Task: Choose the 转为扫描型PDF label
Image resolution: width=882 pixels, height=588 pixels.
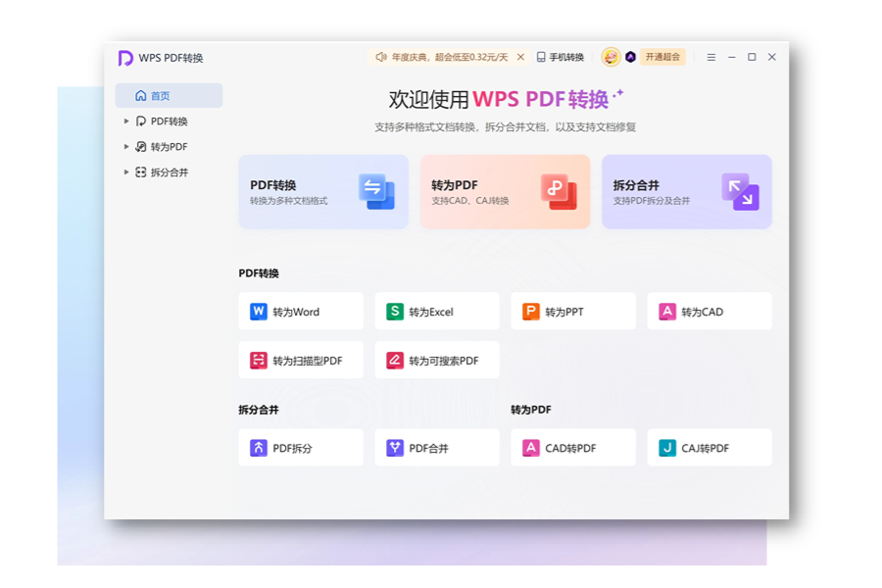Action: [x=307, y=361]
